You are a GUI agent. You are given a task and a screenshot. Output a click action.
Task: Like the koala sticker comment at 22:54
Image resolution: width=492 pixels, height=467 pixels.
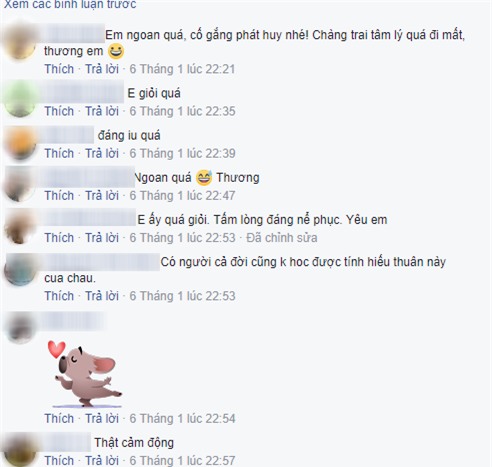click(59, 418)
